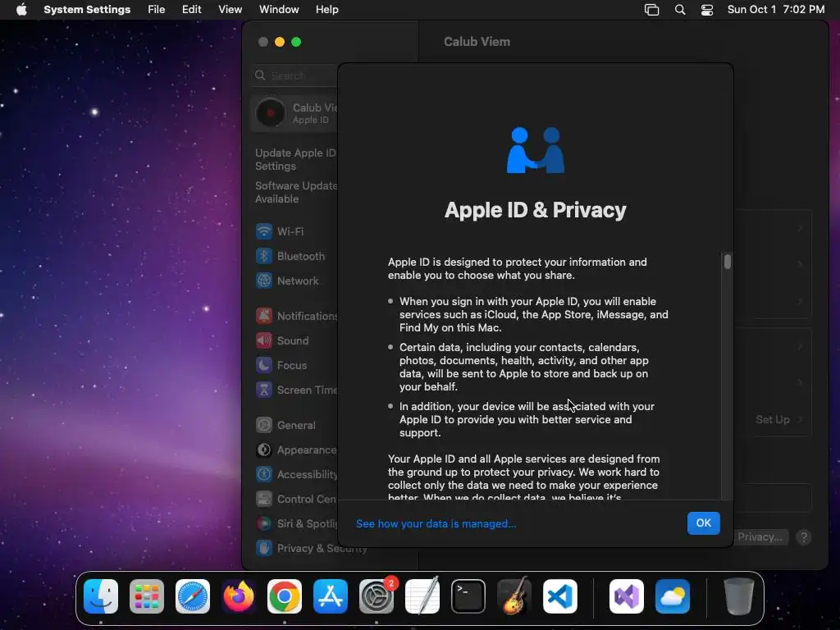The width and height of the screenshot is (840, 630).
Task: Select Appearance icon in sidebar
Action: coord(263,450)
